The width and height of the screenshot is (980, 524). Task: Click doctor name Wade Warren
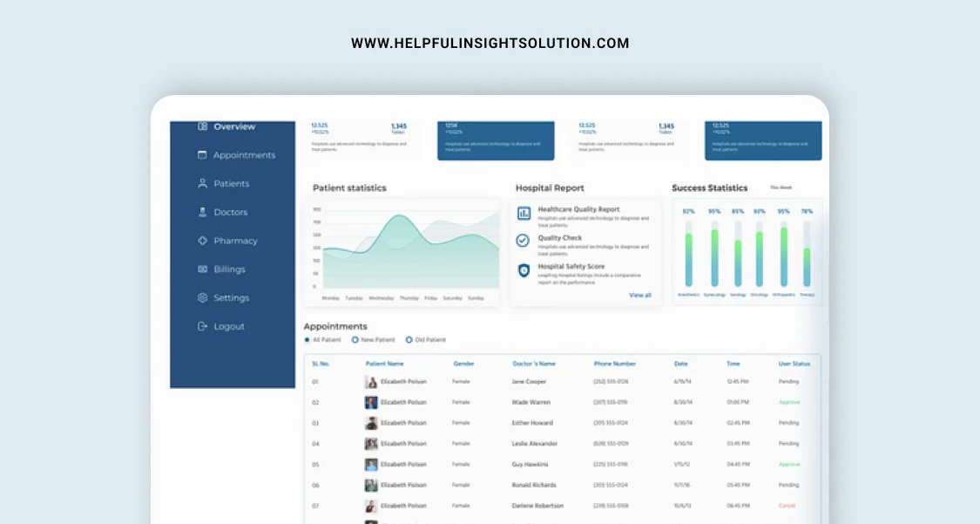pos(531,402)
